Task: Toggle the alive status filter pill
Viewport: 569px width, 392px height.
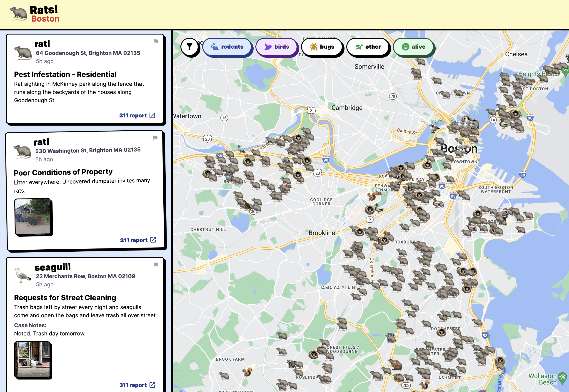Action: [414, 47]
